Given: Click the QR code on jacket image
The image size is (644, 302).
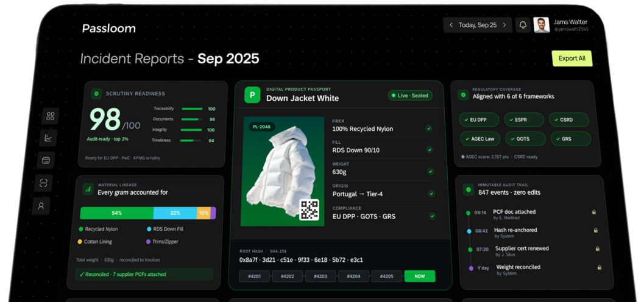Looking at the screenshot, I should tap(310, 209).
